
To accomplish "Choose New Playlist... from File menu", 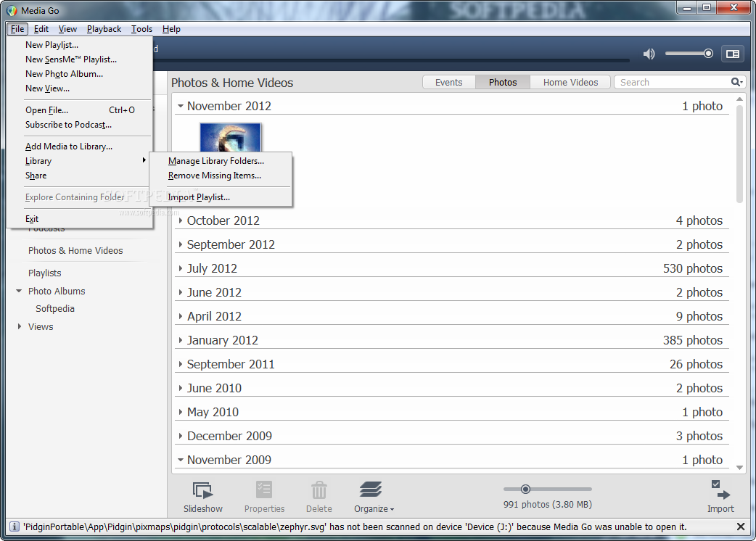I will tap(80, 45).
